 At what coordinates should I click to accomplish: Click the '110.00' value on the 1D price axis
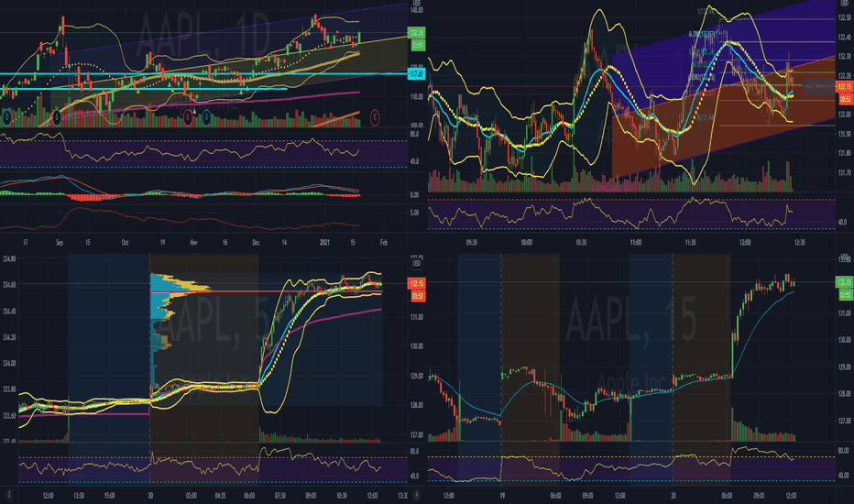pyautogui.click(x=417, y=97)
